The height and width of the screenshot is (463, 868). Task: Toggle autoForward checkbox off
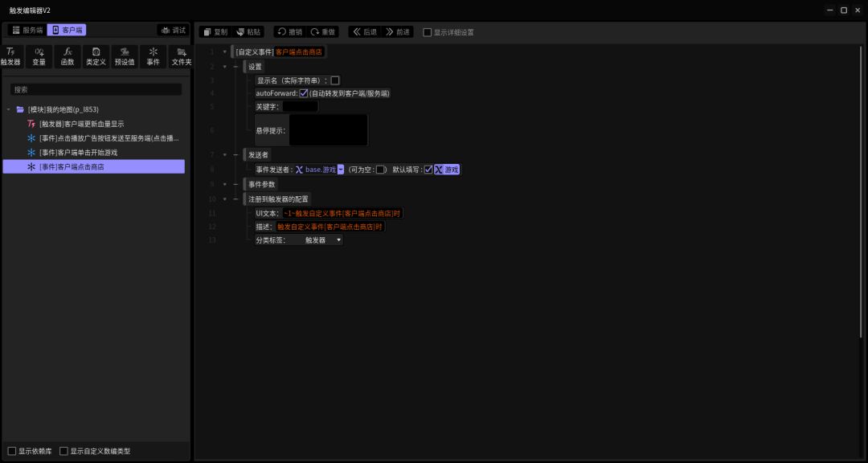click(303, 93)
